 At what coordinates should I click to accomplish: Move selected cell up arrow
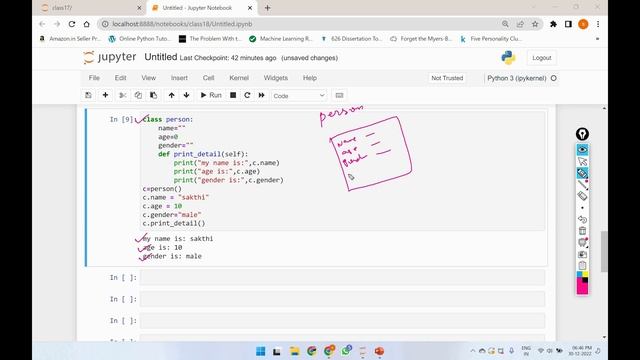pos(171,95)
